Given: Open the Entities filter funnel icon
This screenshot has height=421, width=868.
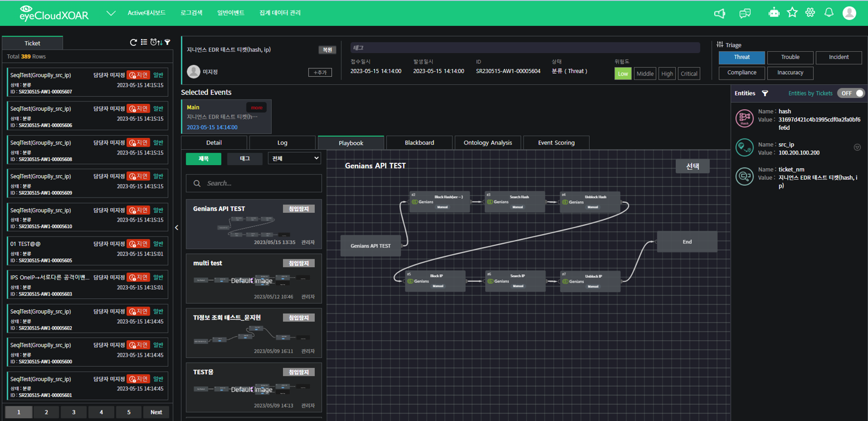Looking at the screenshot, I should [765, 93].
